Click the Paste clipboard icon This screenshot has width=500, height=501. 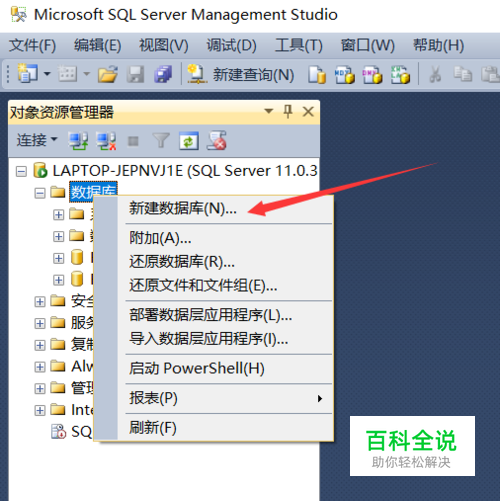pos(490,74)
